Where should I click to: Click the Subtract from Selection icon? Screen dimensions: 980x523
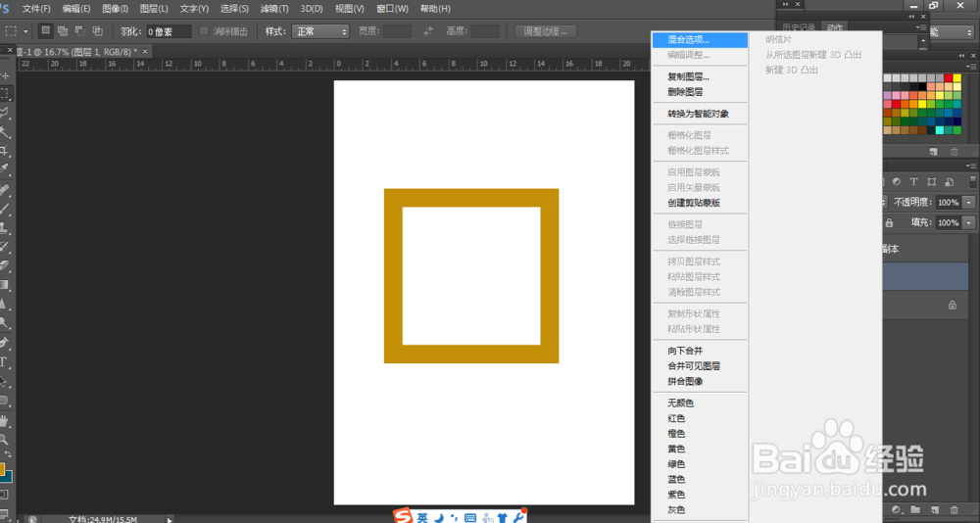point(80,30)
